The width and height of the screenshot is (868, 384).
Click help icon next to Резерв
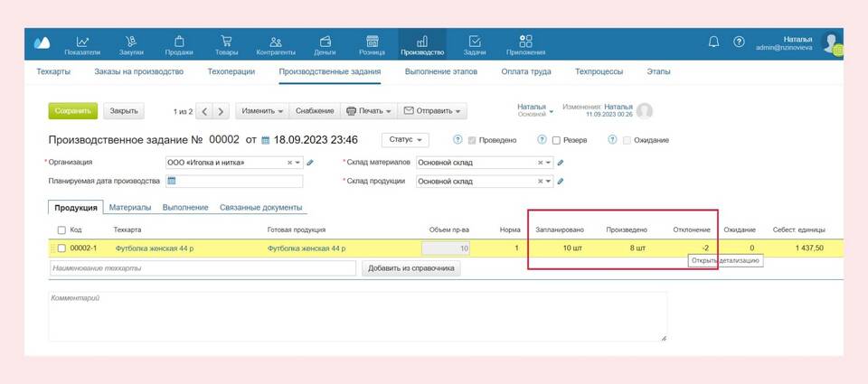tap(542, 140)
